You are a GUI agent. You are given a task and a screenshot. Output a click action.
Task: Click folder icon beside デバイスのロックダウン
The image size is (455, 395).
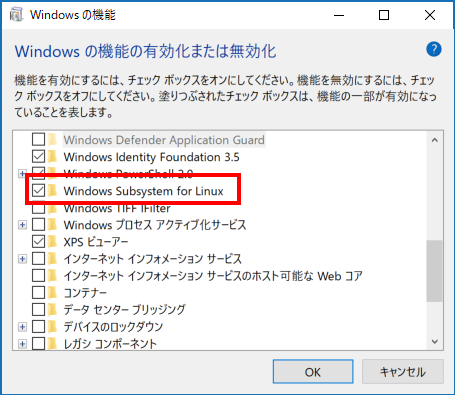point(52,326)
